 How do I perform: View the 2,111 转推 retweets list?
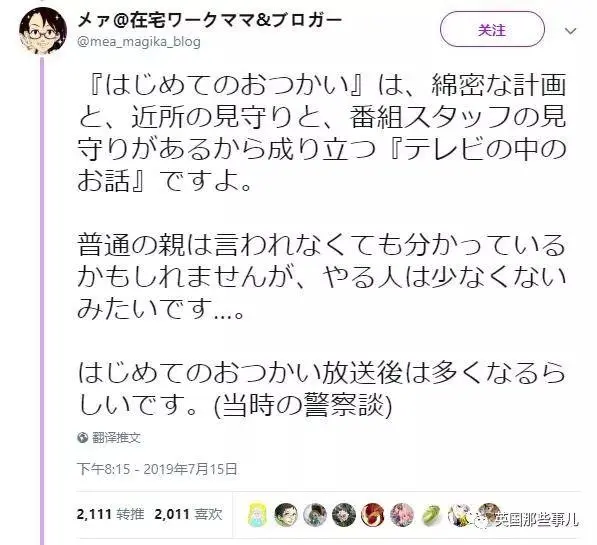110,515
